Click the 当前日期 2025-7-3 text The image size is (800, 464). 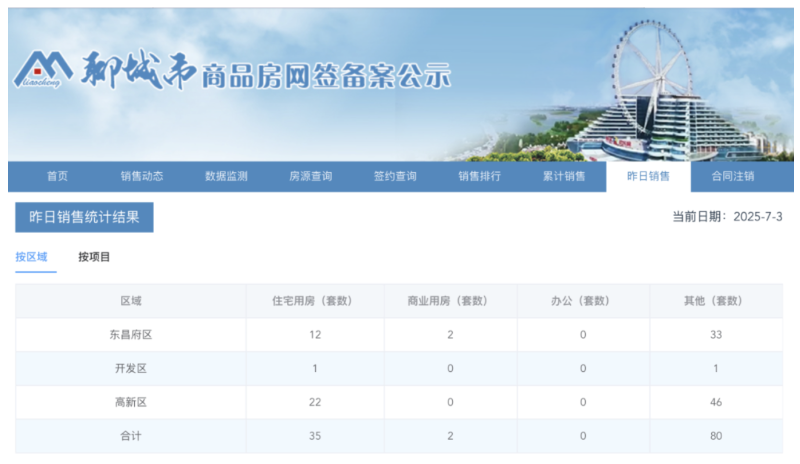point(727,217)
